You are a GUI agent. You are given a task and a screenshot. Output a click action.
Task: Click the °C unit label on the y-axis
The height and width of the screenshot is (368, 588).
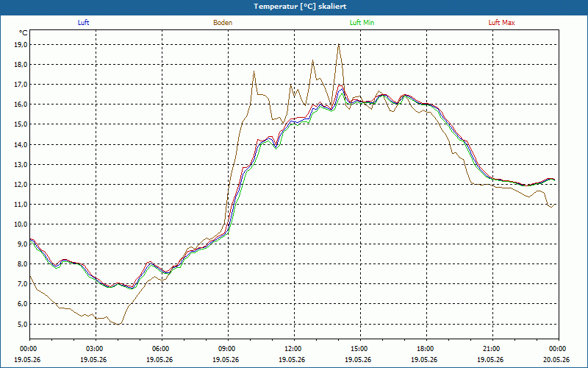click(24, 33)
